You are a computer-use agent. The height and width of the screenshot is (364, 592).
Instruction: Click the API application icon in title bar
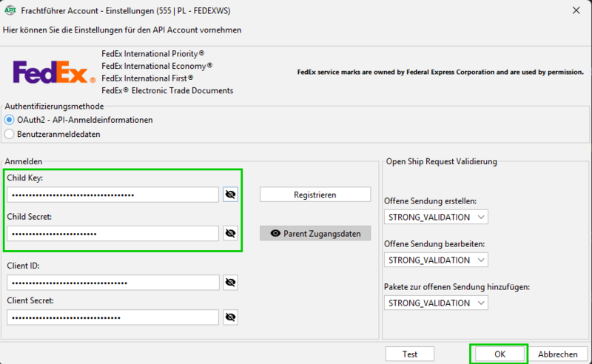pyautogui.click(x=10, y=10)
